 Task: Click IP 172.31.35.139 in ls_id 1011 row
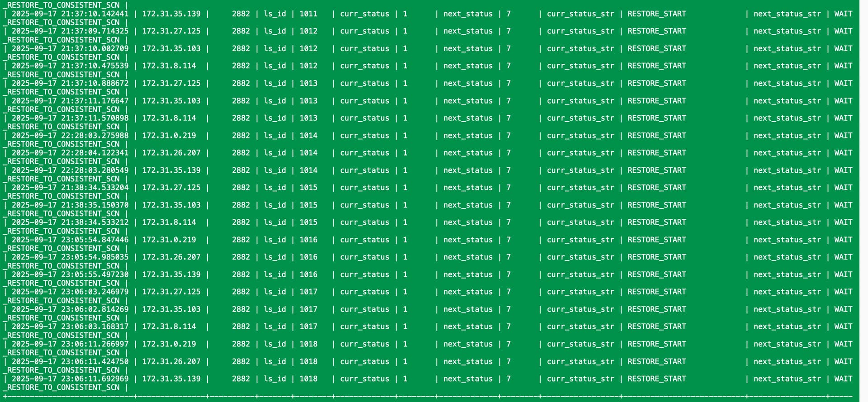click(171, 14)
